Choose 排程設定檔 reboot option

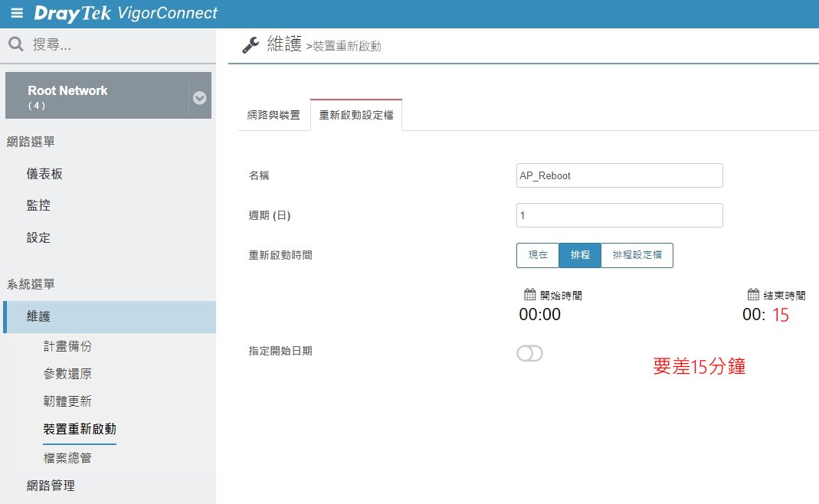637,255
